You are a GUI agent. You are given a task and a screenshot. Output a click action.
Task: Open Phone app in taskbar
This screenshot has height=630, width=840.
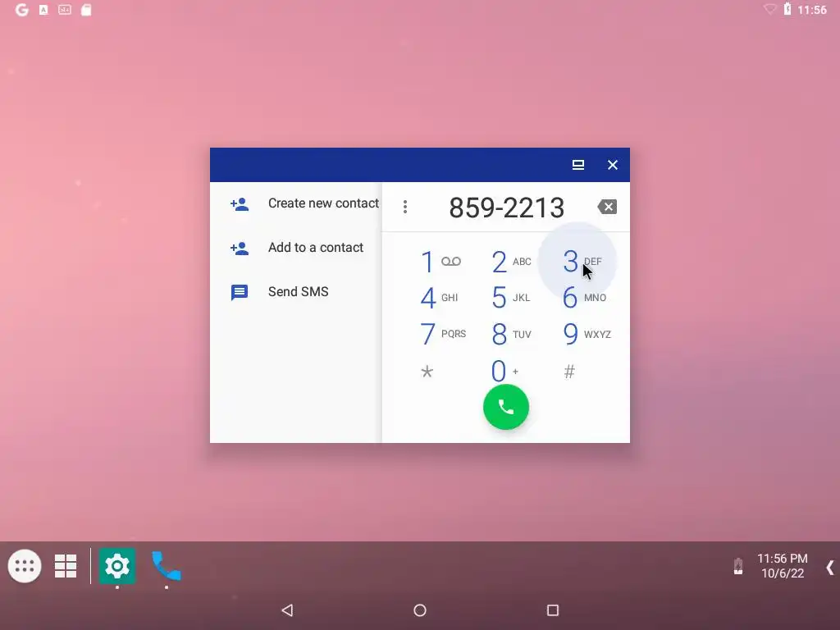[x=166, y=566]
